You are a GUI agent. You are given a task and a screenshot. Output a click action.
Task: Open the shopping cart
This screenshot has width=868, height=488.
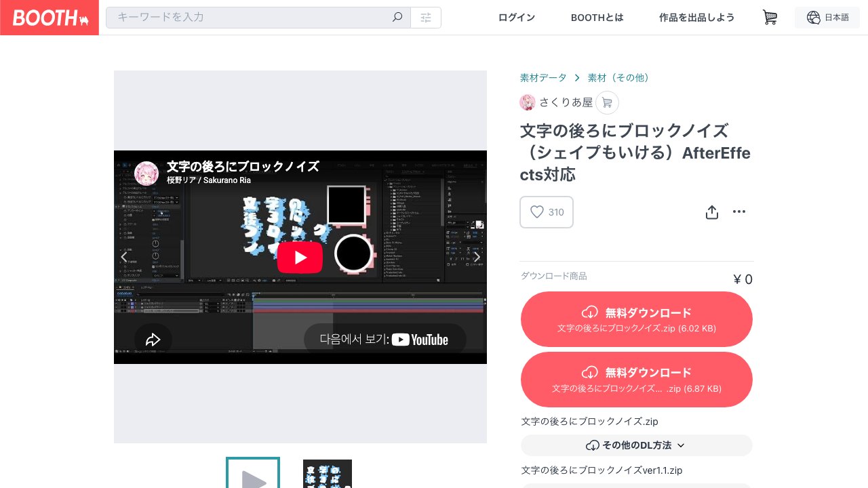770,18
